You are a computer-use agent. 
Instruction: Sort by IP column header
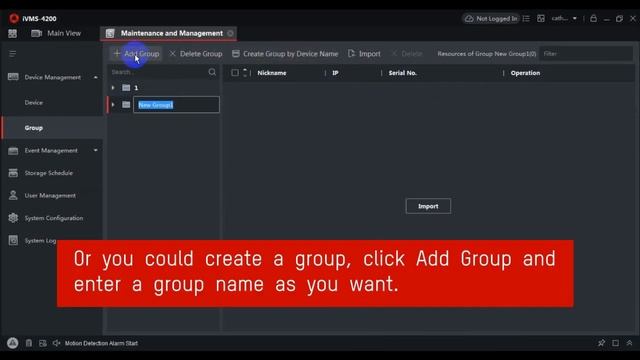click(336, 73)
